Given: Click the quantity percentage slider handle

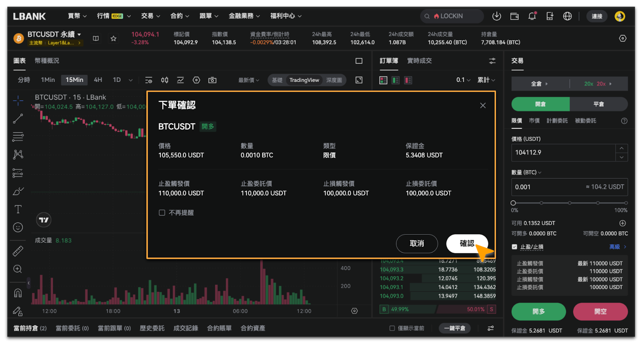Looking at the screenshot, I should point(513,203).
